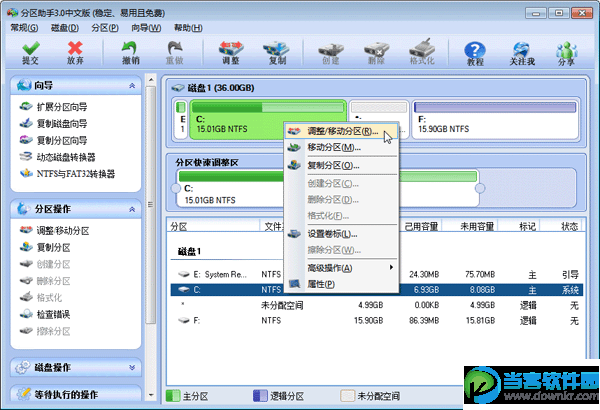Viewport: 600px width, 410px height.
Task: Click the 主分区 green legend swatch
Action: pyautogui.click(x=173, y=396)
